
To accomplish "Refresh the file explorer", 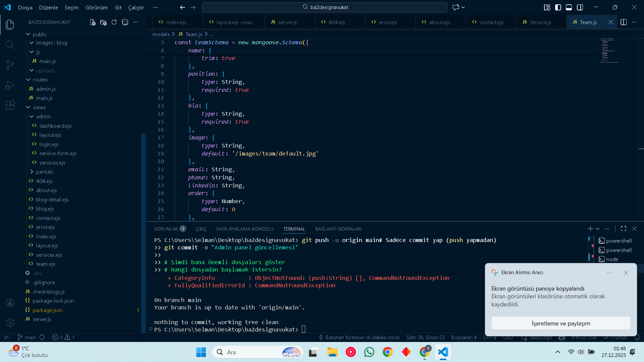I will tap(114, 22).
